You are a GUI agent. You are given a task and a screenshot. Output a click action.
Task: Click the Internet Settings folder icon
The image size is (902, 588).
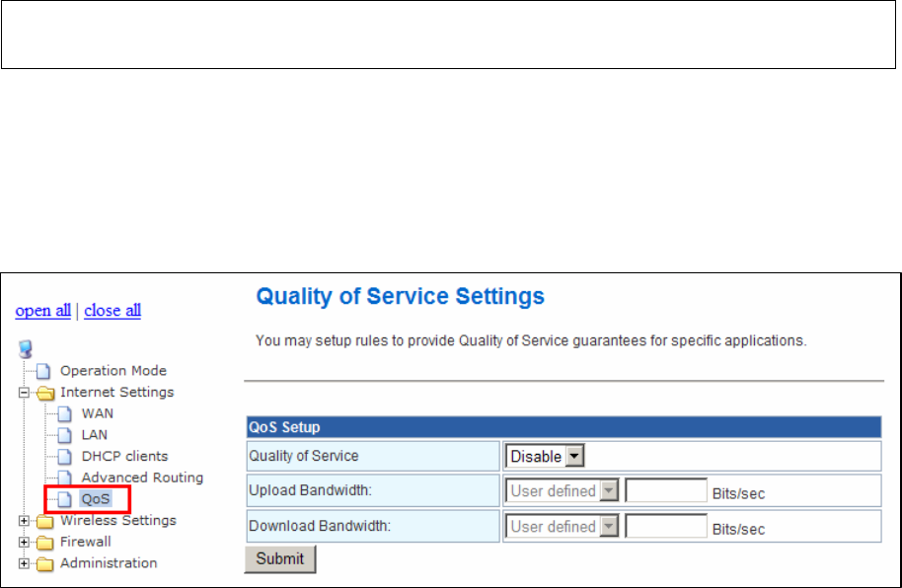coord(44,393)
